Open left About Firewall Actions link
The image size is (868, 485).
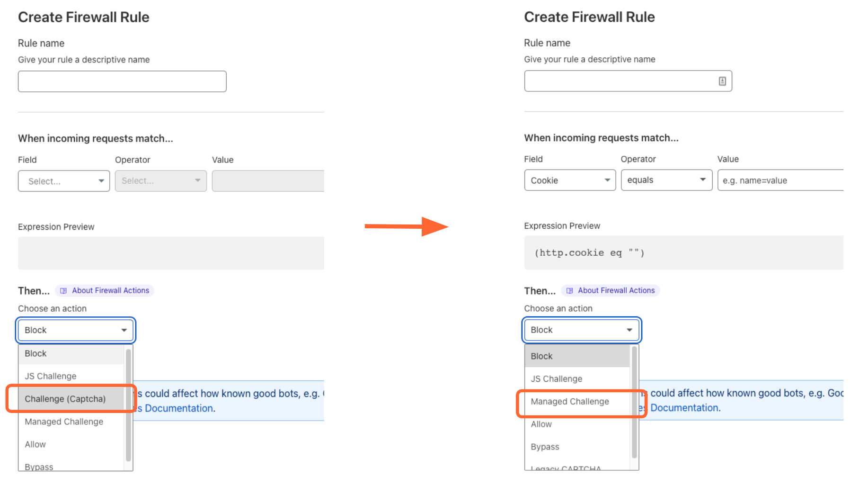coord(110,291)
